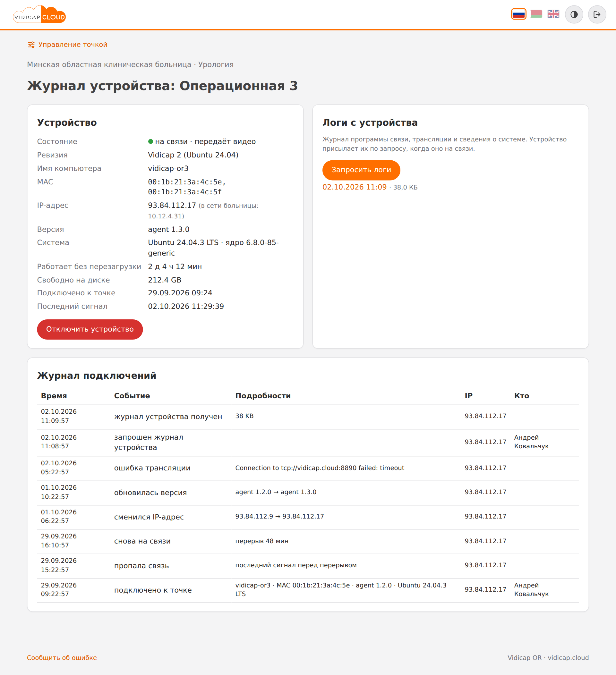Viewport: 616px width, 675px height.
Task: Click the logout icon button
Action: pyautogui.click(x=597, y=14)
